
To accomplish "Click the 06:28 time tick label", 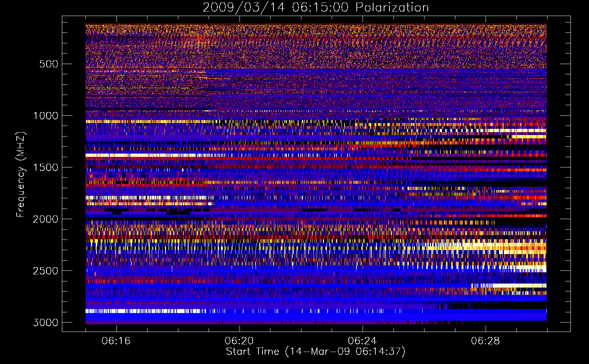I will tap(485, 341).
